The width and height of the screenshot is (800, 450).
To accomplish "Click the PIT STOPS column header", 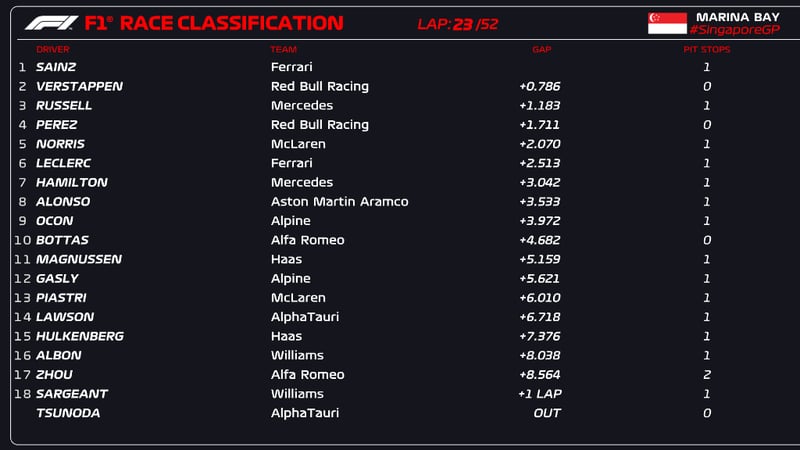I will [x=705, y=49].
